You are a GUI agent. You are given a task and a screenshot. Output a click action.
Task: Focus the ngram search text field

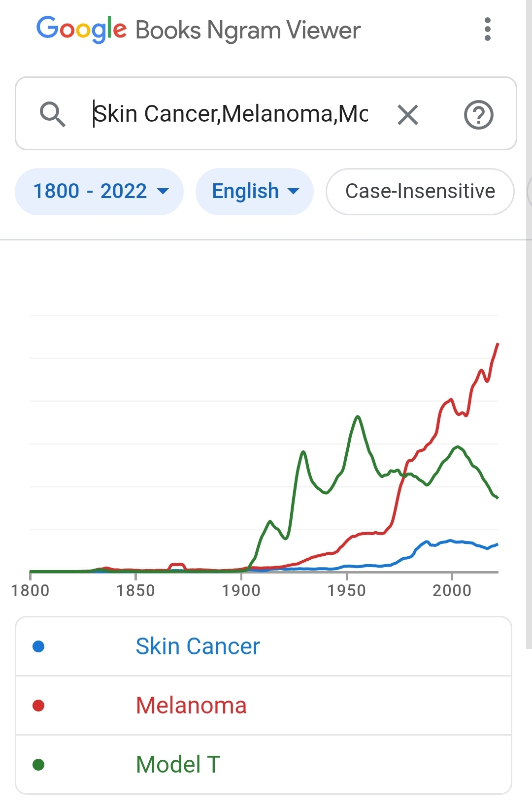pos(231,114)
